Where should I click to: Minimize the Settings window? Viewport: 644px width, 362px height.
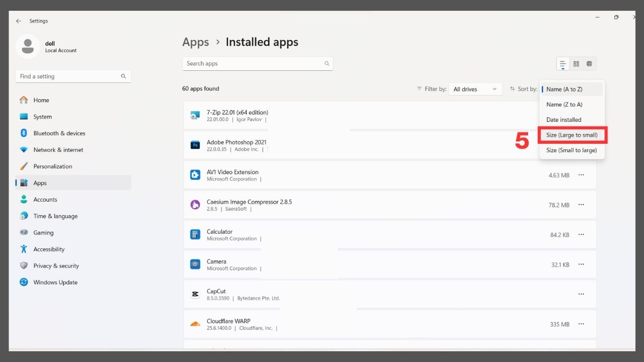pos(597,17)
